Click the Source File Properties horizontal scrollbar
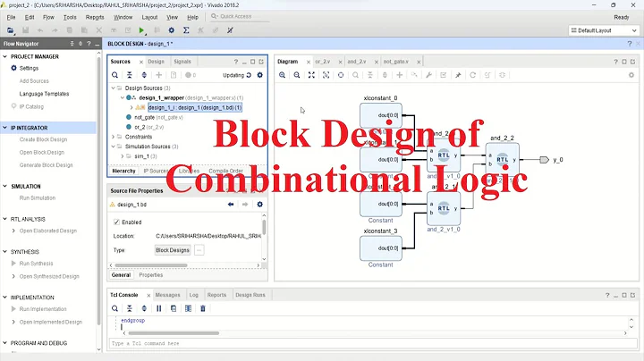The height and width of the screenshot is (361, 644). [x=151, y=265]
